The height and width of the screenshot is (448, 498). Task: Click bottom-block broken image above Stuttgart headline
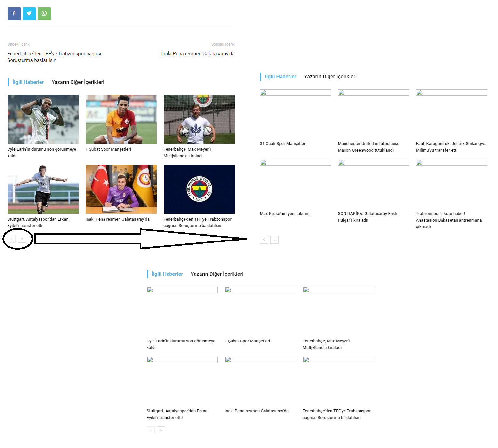(182, 360)
